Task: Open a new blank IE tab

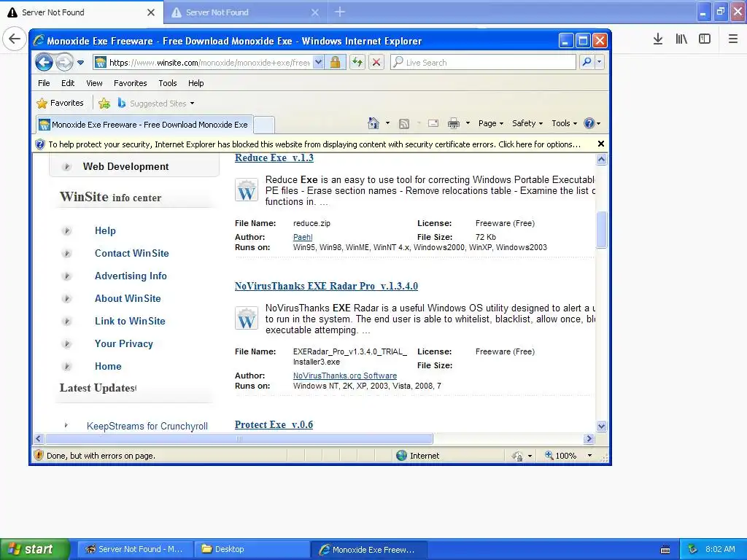Action: tap(263, 125)
